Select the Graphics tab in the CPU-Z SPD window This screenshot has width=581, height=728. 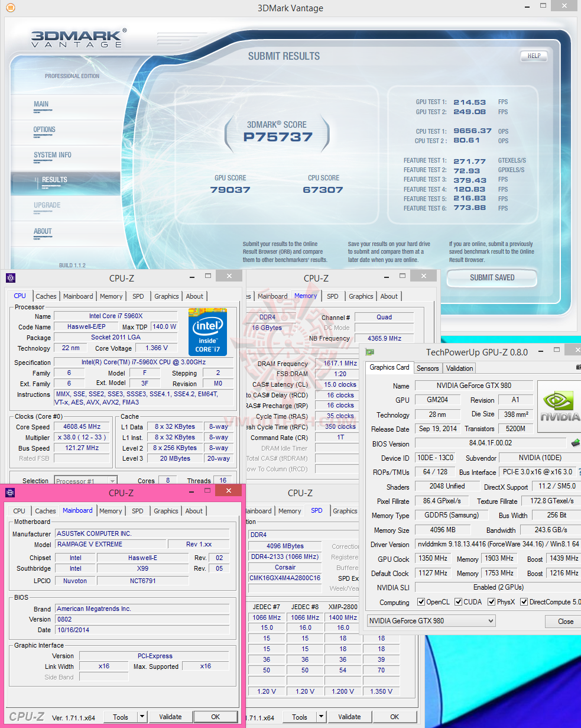point(345,511)
